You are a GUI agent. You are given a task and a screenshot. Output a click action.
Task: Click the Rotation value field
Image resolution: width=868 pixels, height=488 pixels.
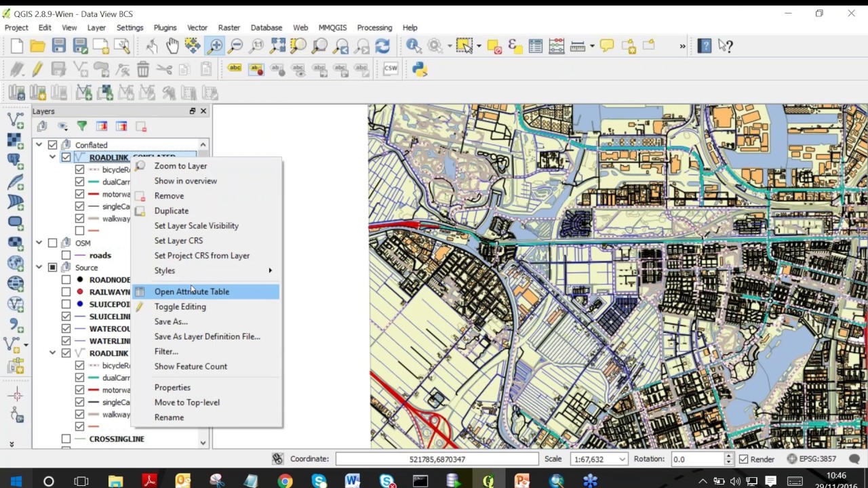coord(696,459)
